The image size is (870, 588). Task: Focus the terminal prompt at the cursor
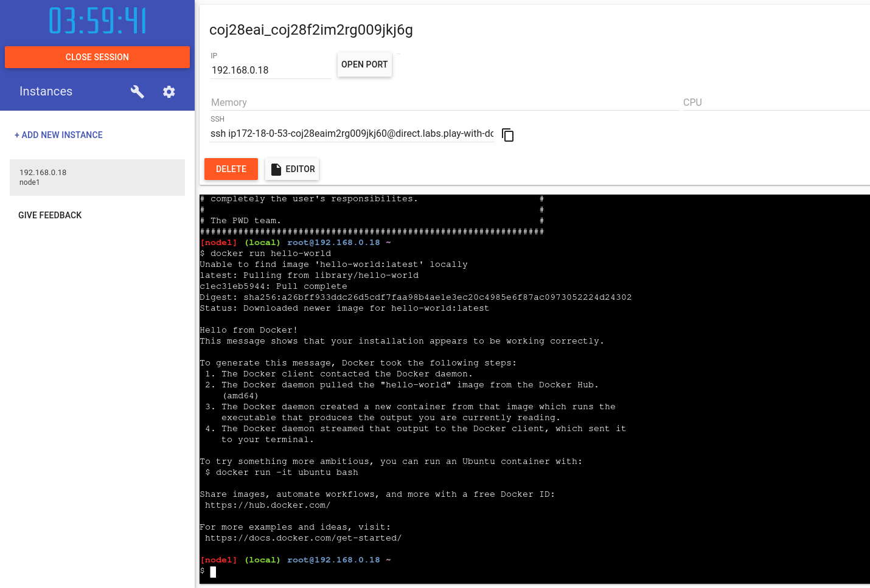click(213, 572)
